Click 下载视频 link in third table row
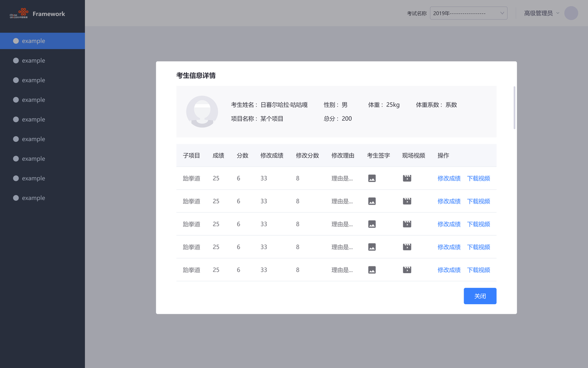This screenshot has height=368, width=588. coord(479,224)
